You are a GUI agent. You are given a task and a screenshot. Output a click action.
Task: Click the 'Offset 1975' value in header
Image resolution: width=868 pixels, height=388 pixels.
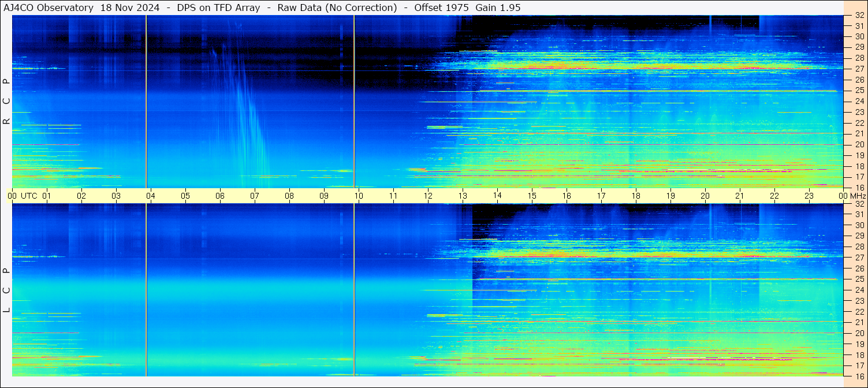pyautogui.click(x=441, y=8)
